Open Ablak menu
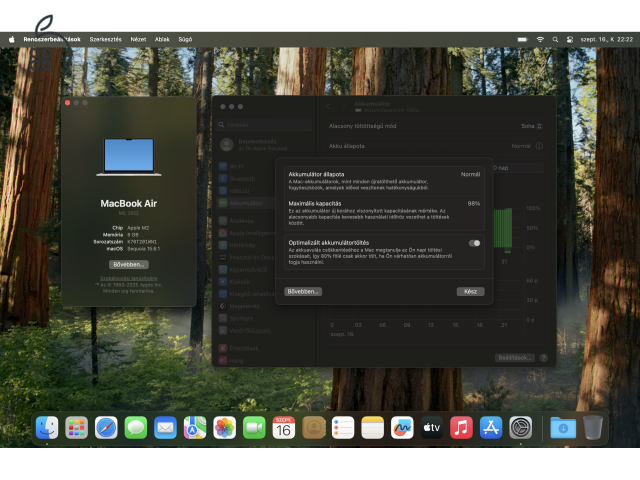The image size is (640, 480). pyautogui.click(x=162, y=40)
